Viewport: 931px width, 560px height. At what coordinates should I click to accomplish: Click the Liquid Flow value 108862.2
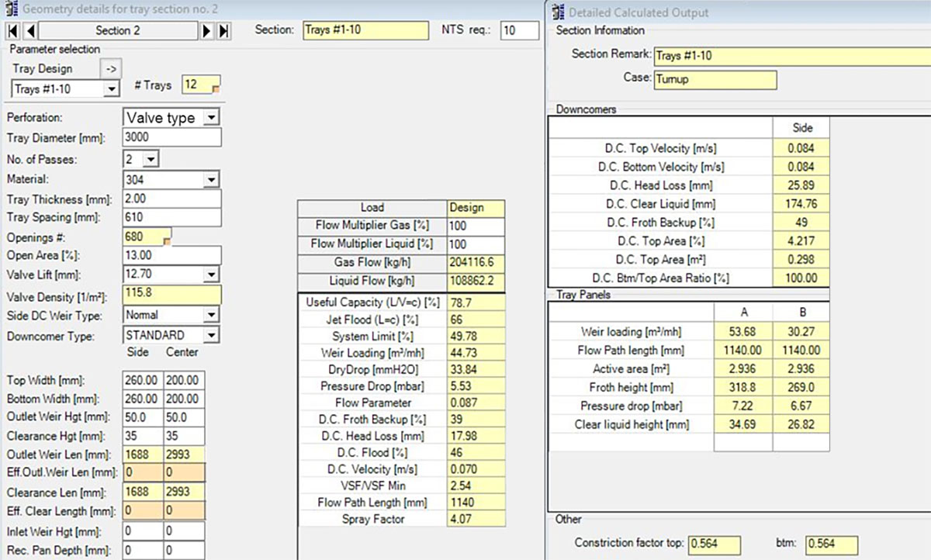[476, 282]
